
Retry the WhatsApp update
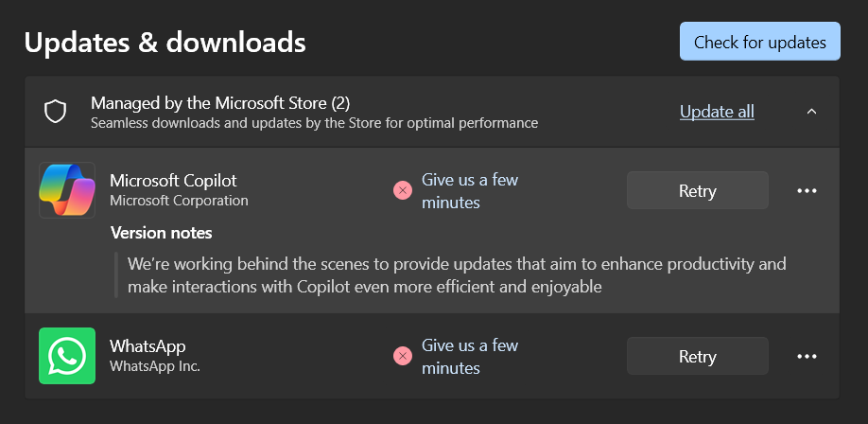point(698,357)
